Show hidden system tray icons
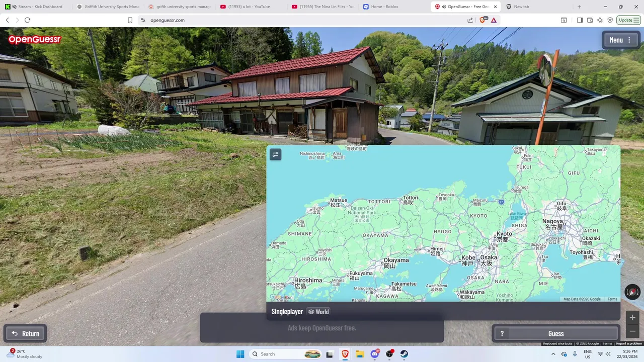 (553, 354)
